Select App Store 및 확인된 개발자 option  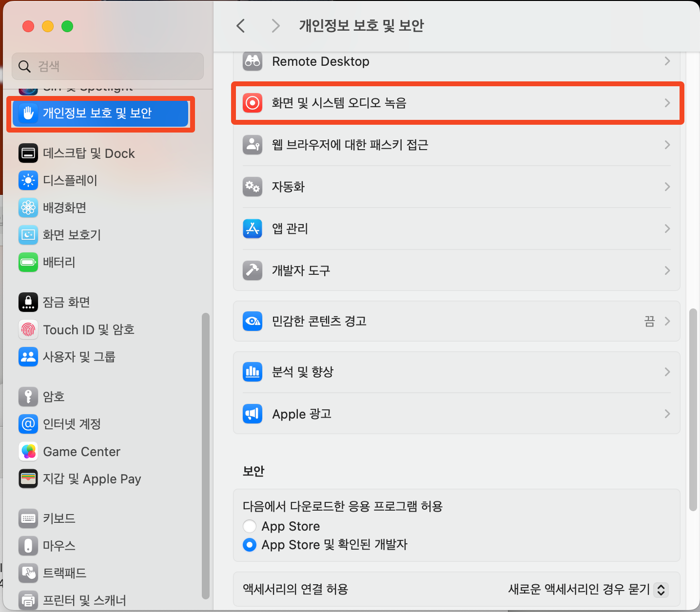pyautogui.click(x=250, y=545)
